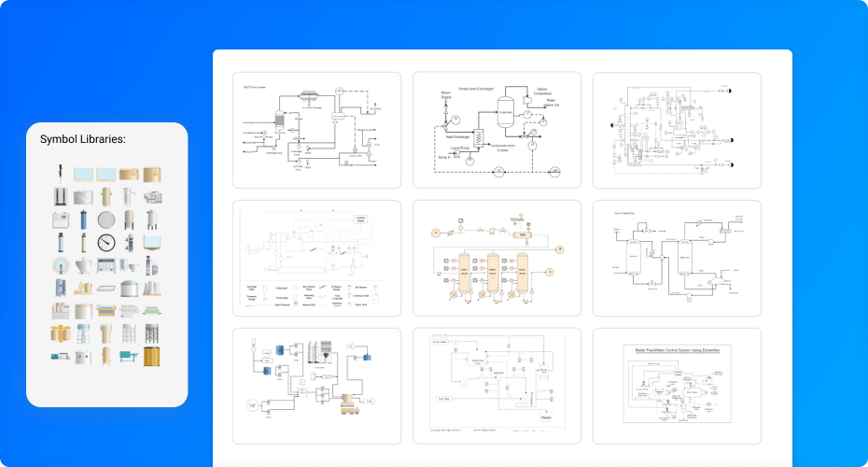
Task: Pick the blue cartridge filter symbol
Action: [84, 219]
